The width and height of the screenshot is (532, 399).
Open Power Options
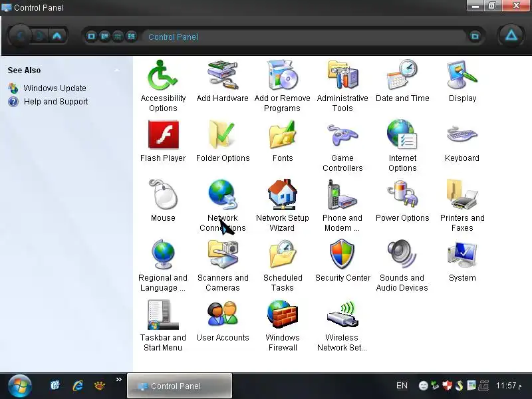click(x=402, y=201)
